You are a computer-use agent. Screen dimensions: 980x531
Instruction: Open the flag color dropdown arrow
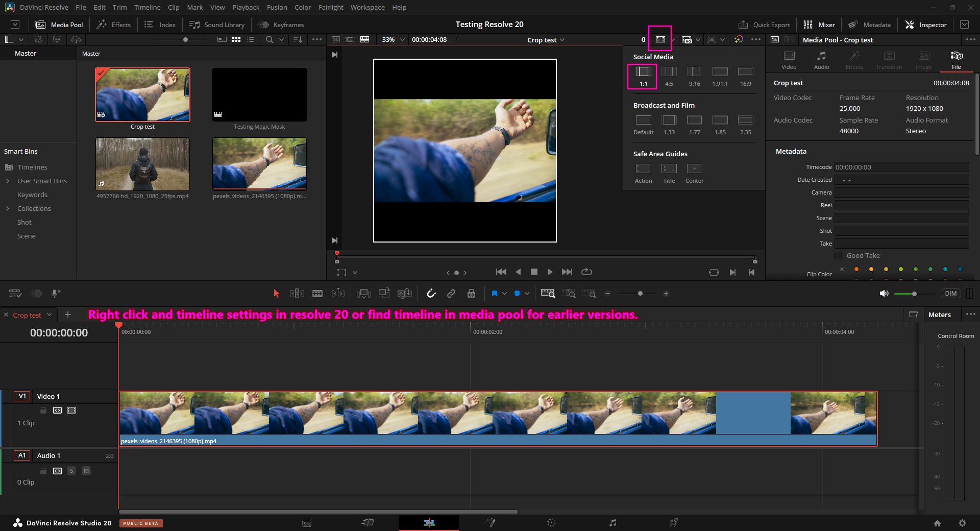[x=504, y=294]
